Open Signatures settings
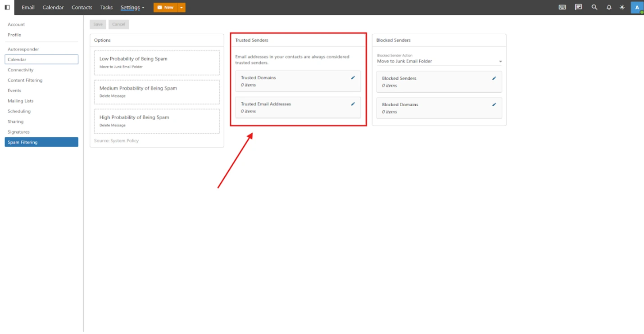The image size is (644, 334). tap(41, 132)
